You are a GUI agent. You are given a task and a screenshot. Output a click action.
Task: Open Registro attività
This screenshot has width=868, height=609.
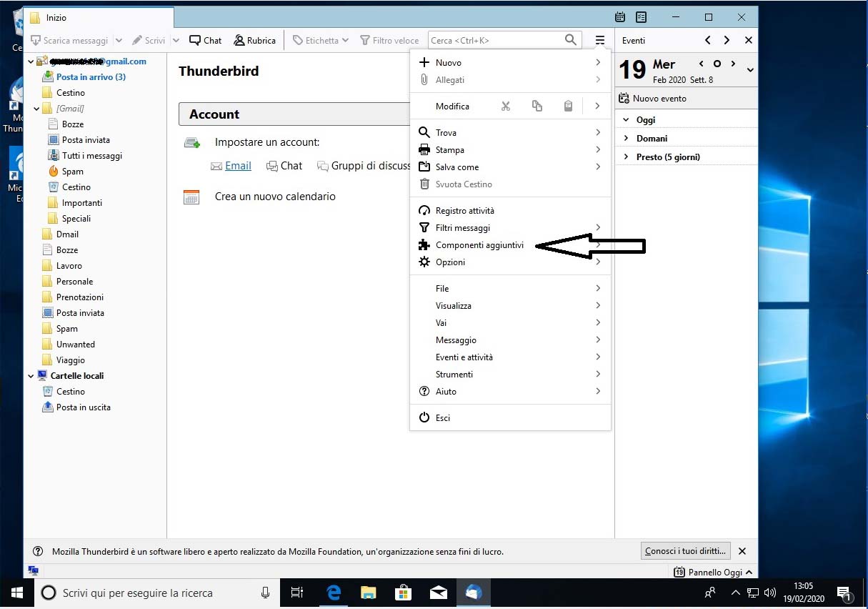[510, 211]
